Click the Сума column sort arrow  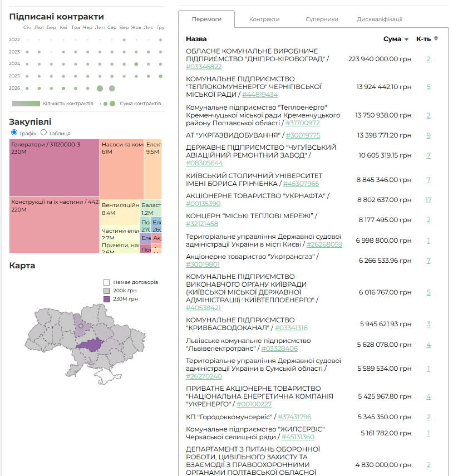click(406, 40)
